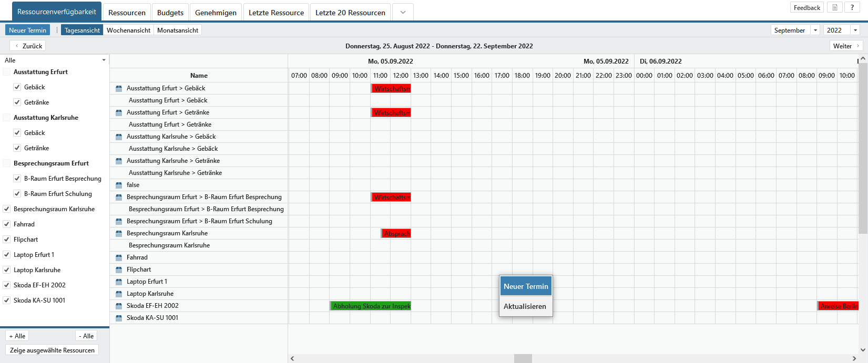Screen dimensions: 868x363
Task: Toggle the B-Raum Erfurt Schulung checkbox
Action: pos(17,194)
